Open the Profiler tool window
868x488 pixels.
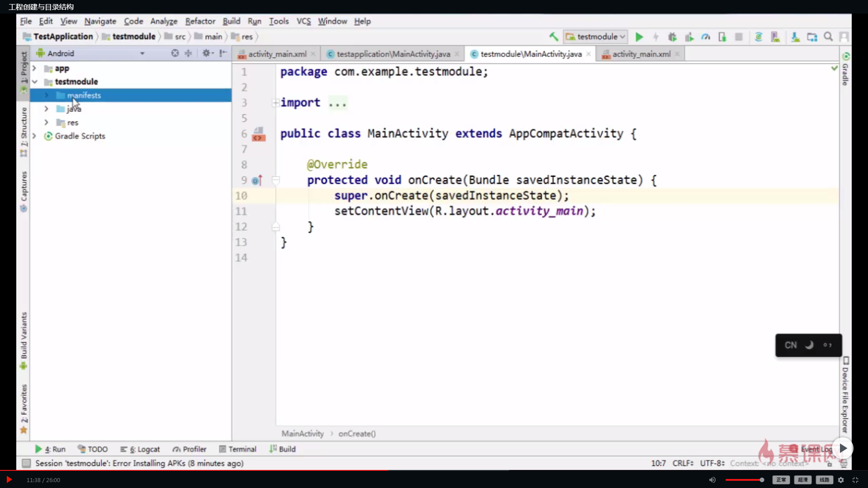click(189, 449)
